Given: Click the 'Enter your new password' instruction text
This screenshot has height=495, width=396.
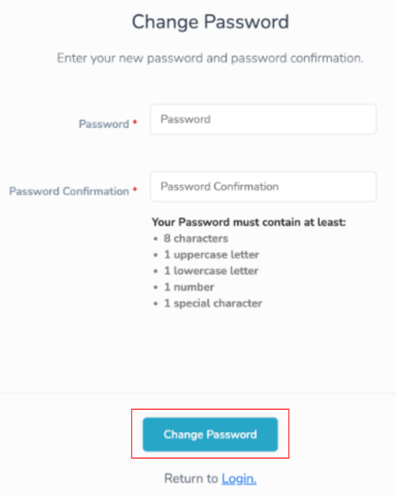Looking at the screenshot, I should click(x=210, y=58).
